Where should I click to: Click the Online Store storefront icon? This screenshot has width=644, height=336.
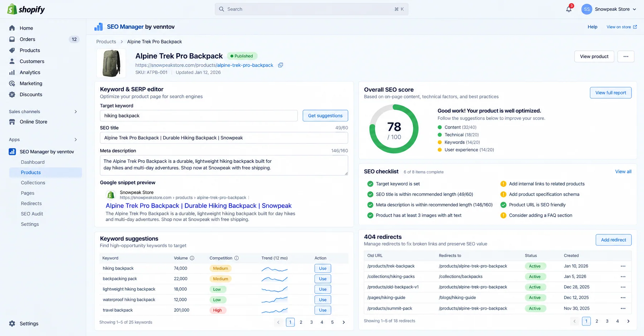[12, 122]
